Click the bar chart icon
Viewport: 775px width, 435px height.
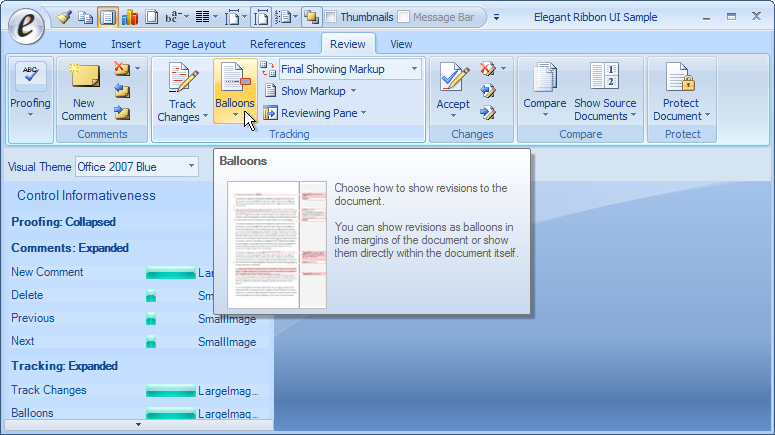[129, 17]
